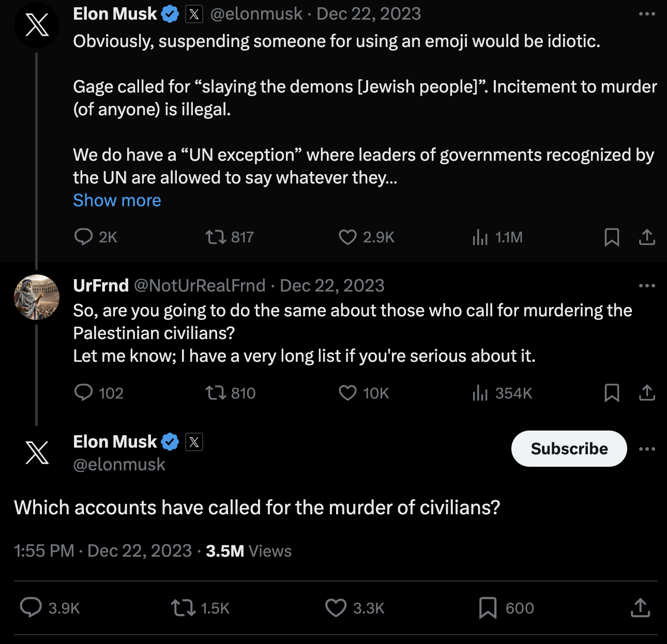
Task: Open UrFrnd's profile picture
Action: click(x=37, y=297)
